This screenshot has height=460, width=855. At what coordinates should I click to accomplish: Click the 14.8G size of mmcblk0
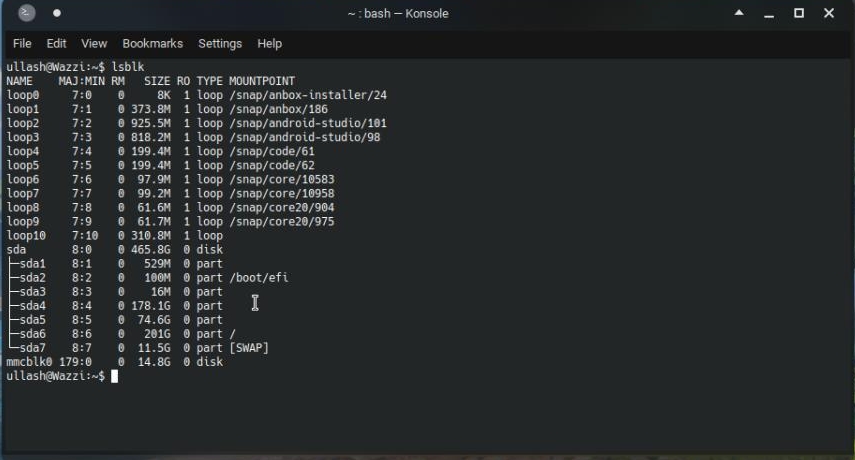[x=154, y=362]
